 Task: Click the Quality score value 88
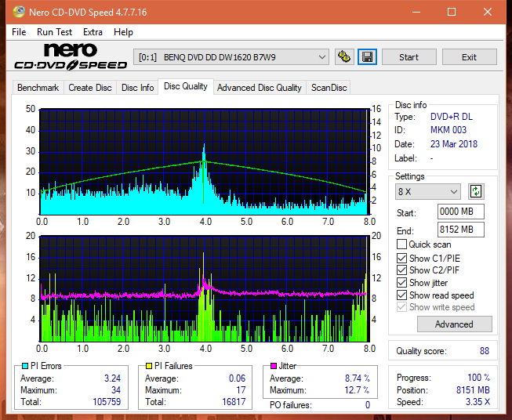point(485,351)
